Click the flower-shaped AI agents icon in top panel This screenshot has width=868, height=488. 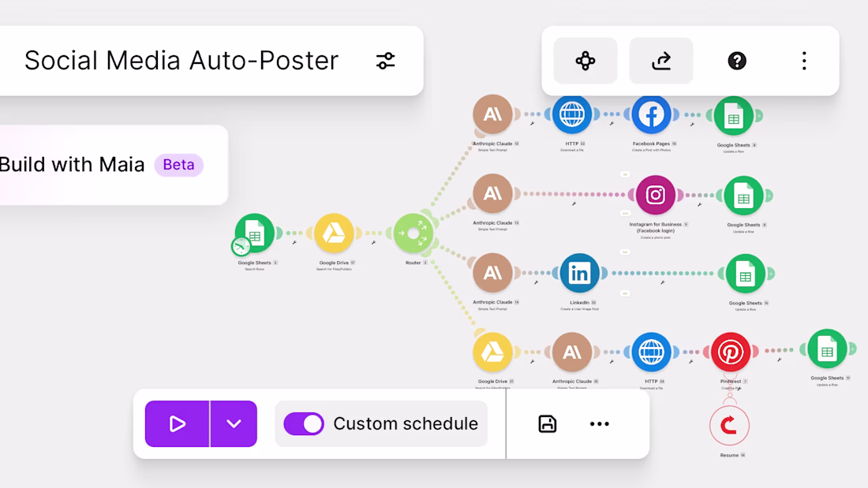pos(586,60)
